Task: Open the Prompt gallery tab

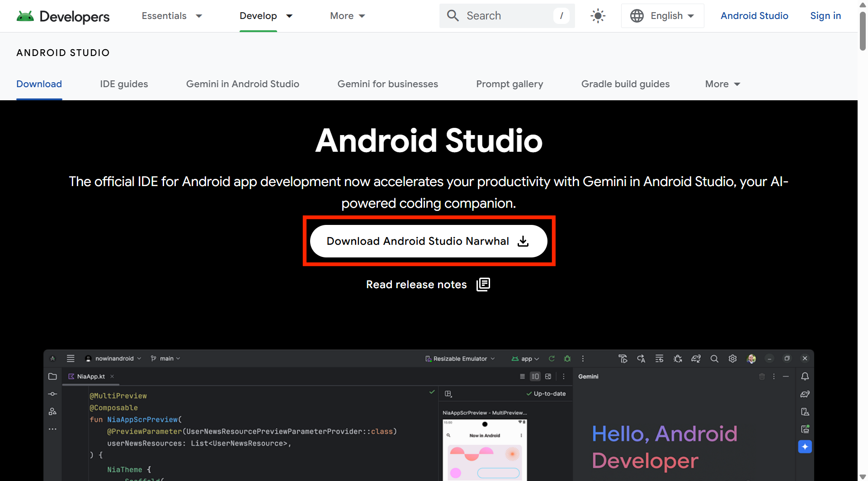Action: (x=509, y=84)
